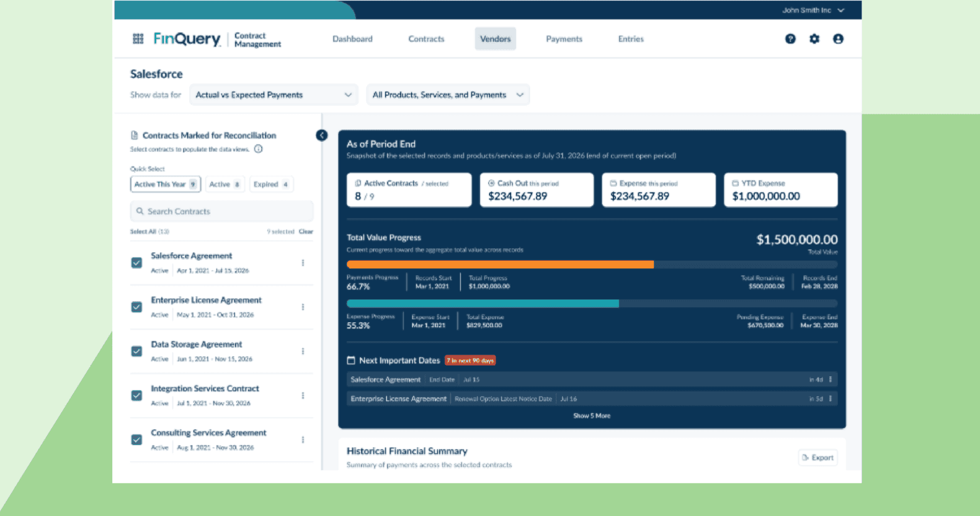Click the Salesforce vendor heading
The image size is (980, 516).
pos(156,74)
